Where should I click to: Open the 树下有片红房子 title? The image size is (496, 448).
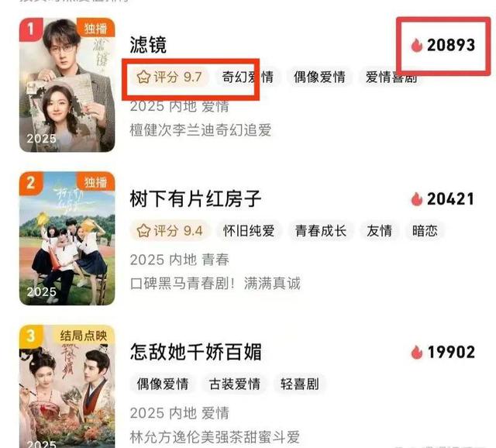(x=195, y=198)
